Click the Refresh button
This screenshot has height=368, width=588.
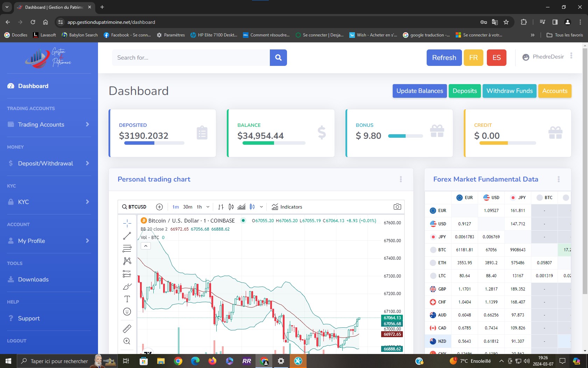(444, 57)
